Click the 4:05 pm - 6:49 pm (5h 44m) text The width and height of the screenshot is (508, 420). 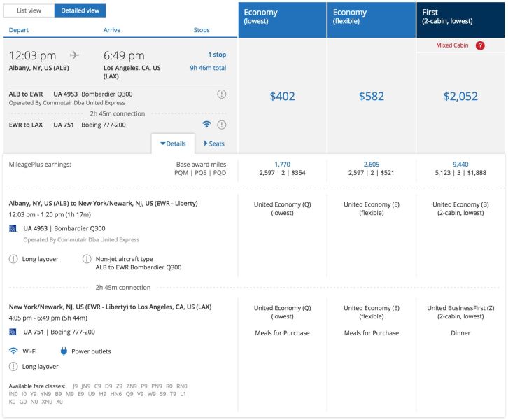click(x=48, y=318)
